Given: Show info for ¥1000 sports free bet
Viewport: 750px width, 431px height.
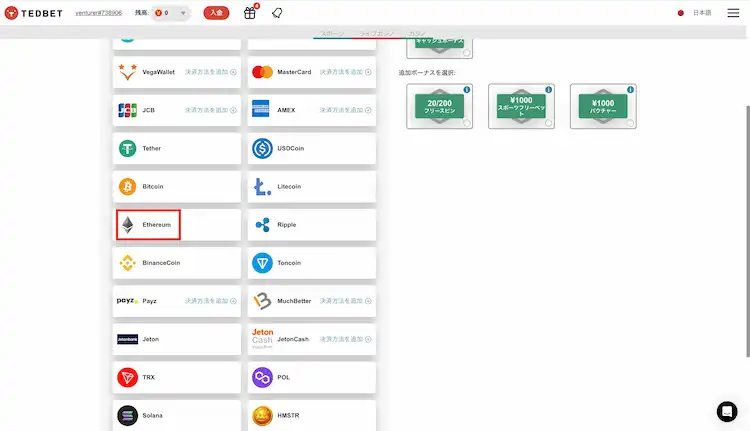Looking at the screenshot, I should click(548, 89).
